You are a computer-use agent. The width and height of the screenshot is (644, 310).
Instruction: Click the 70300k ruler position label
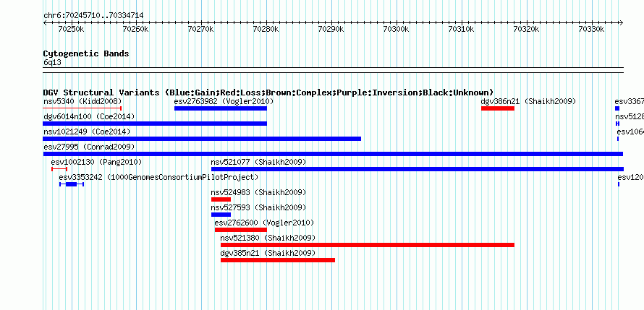click(x=396, y=29)
